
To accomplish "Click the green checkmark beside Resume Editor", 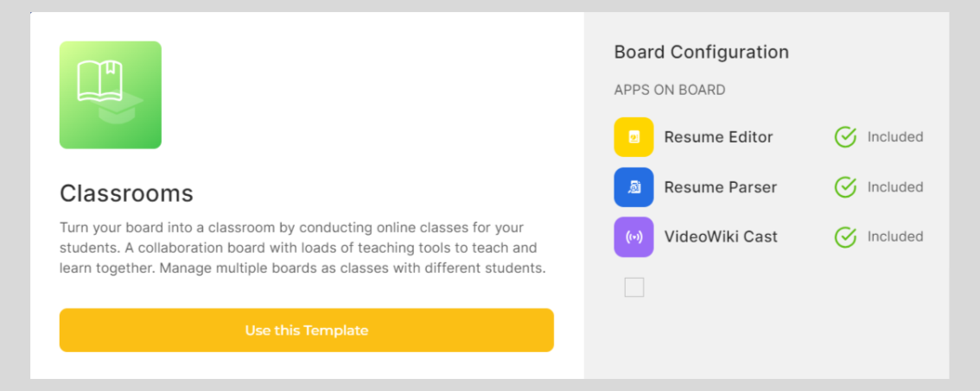I will (845, 136).
